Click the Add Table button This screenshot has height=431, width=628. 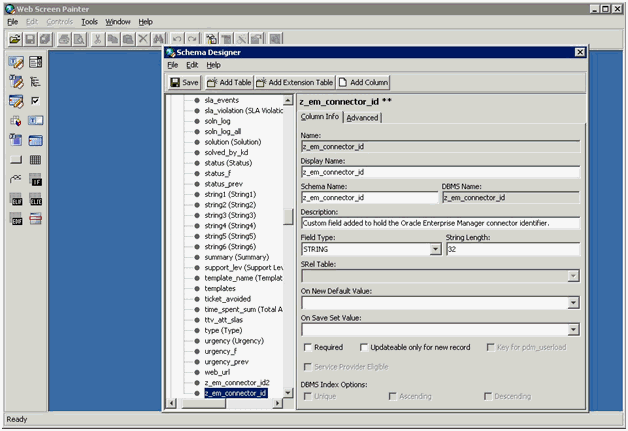tap(229, 82)
